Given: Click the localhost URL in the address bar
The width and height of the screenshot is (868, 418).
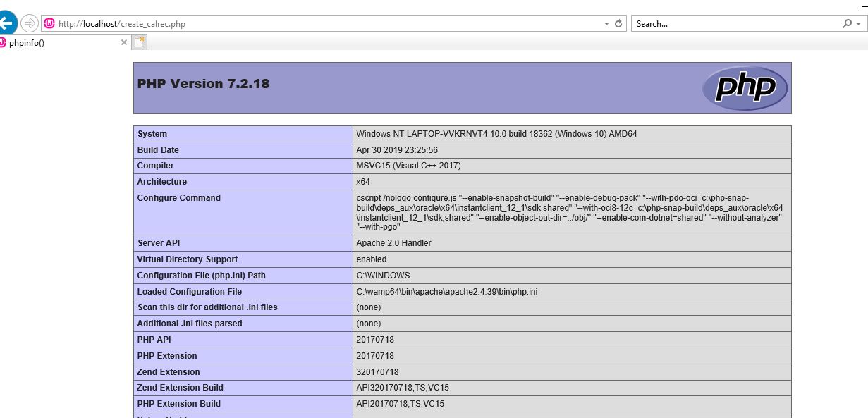Looking at the screenshot, I should point(121,24).
